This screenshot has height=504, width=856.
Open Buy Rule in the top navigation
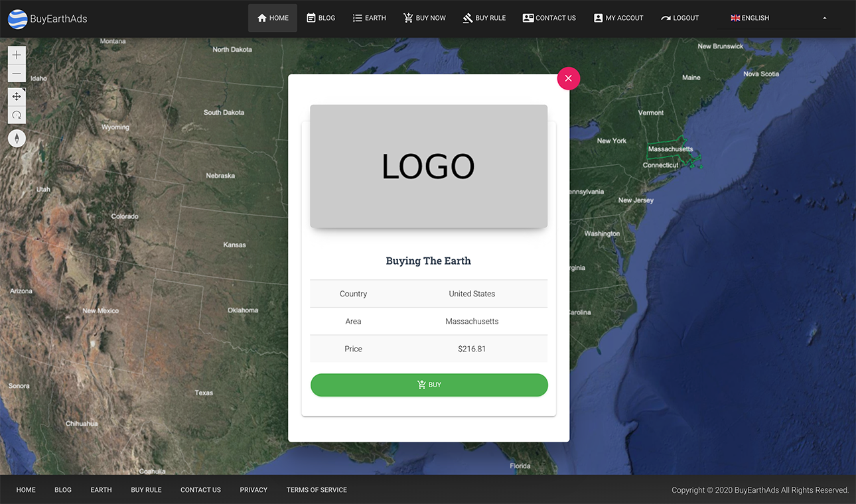tap(484, 18)
